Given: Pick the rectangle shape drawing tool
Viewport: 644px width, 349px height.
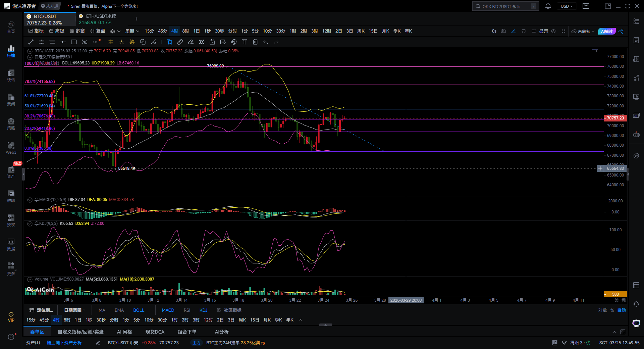Looking at the screenshot, I should tap(74, 42).
